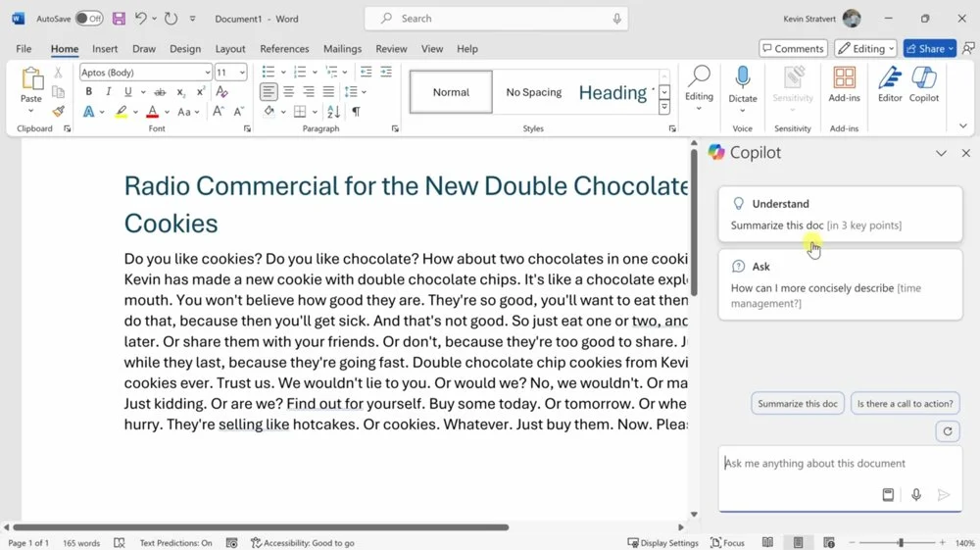Open the Add-ins button
980x550 pixels.
tap(844, 83)
